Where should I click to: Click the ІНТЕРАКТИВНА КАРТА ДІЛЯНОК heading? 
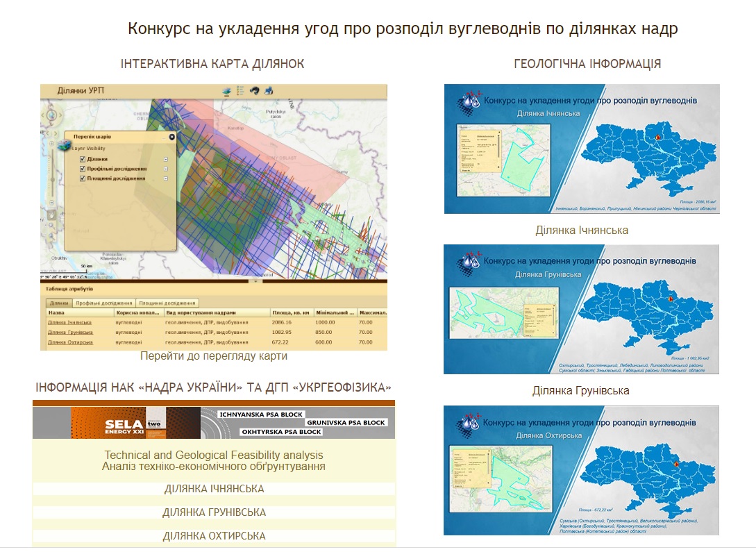tap(212, 64)
